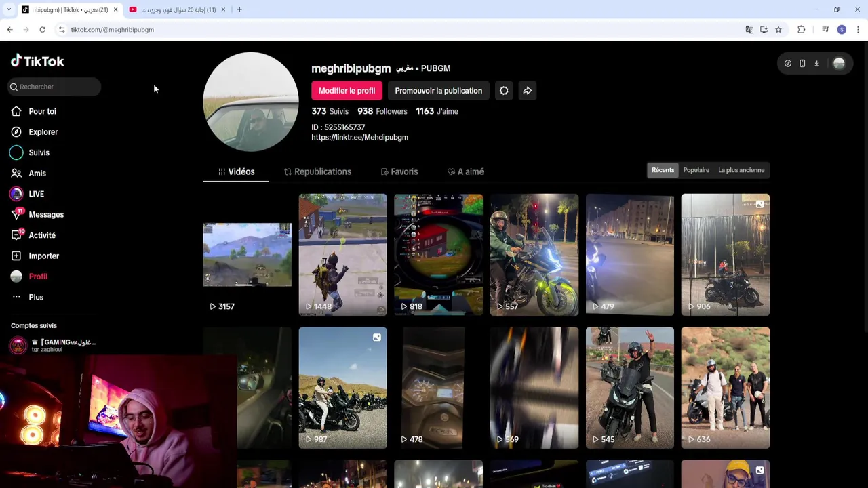The image size is (868, 488).
Task: Click the address bar URL
Action: coord(112,30)
